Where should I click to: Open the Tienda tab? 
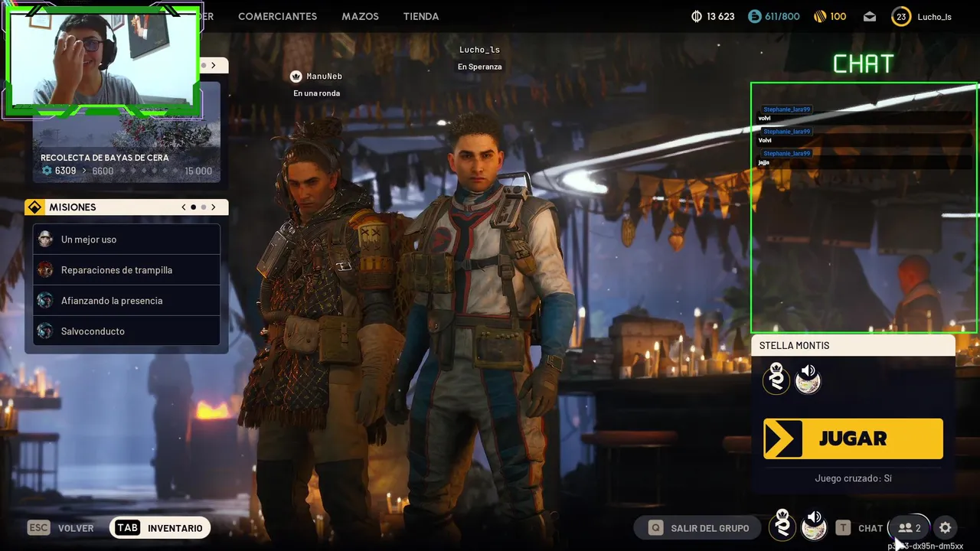click(x=421, y=16)
